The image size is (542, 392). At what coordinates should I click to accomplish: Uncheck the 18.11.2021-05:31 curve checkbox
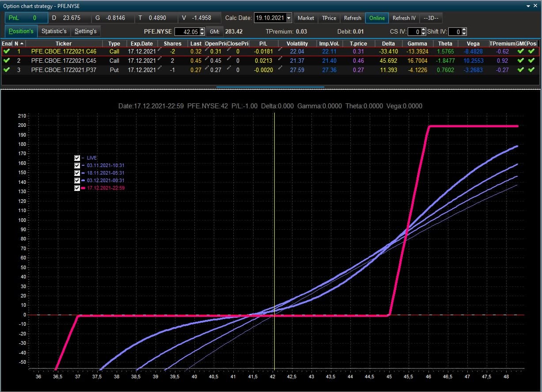(77, 173)
